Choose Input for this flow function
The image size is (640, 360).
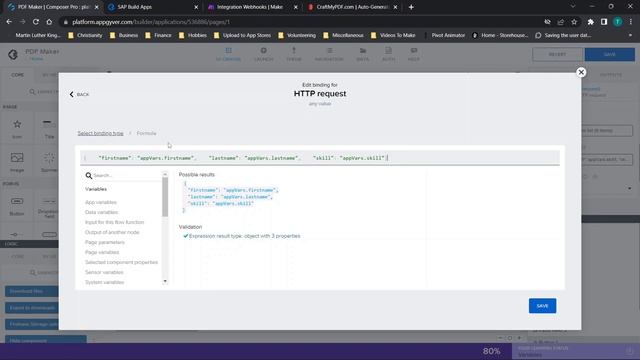point(114,222)
